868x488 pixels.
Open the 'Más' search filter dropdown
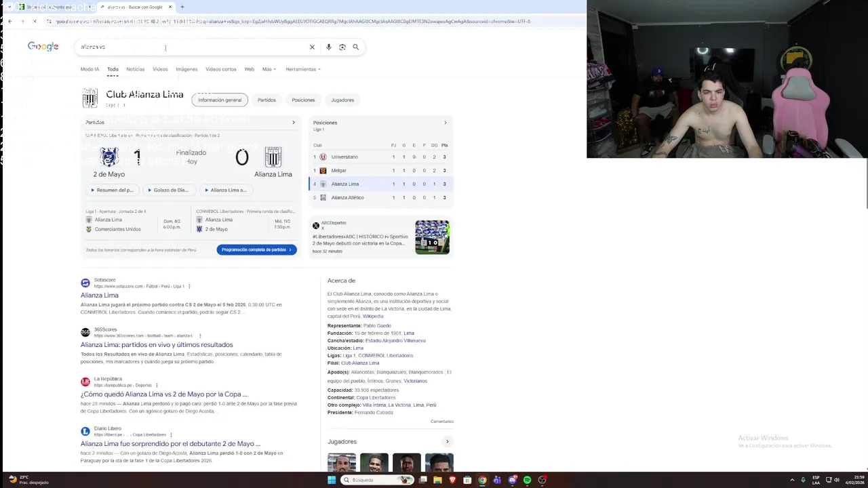click(269, 69)
